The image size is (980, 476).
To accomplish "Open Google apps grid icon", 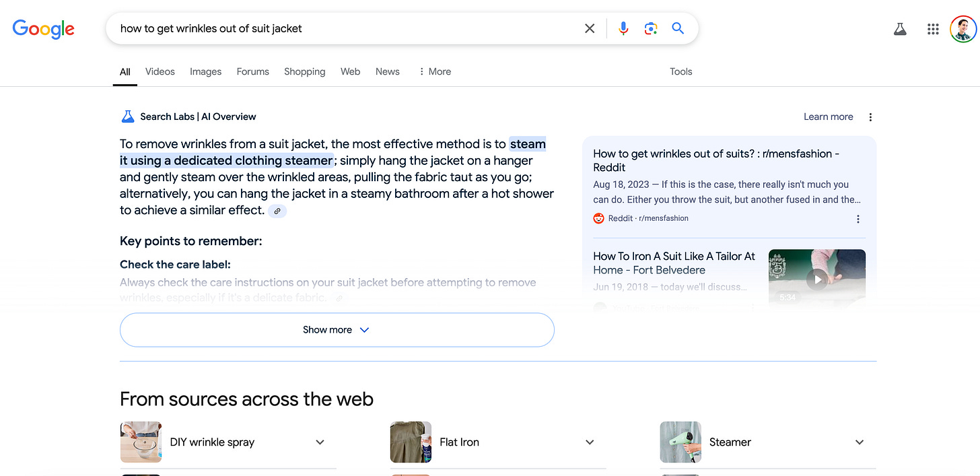I will tap(933, 29).
